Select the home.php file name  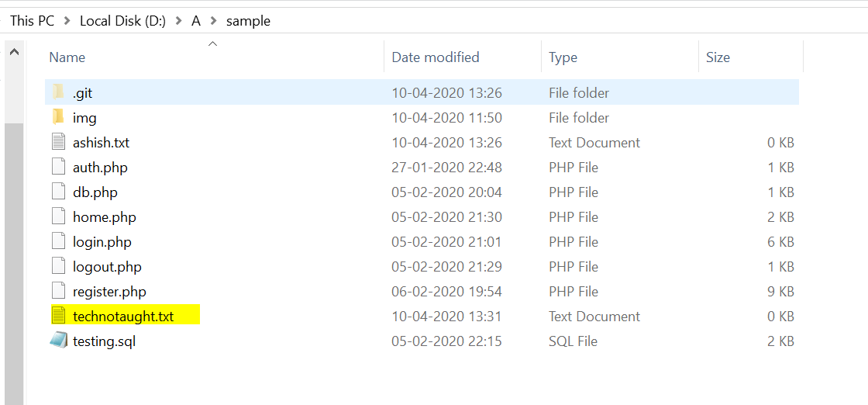[104, 217]
